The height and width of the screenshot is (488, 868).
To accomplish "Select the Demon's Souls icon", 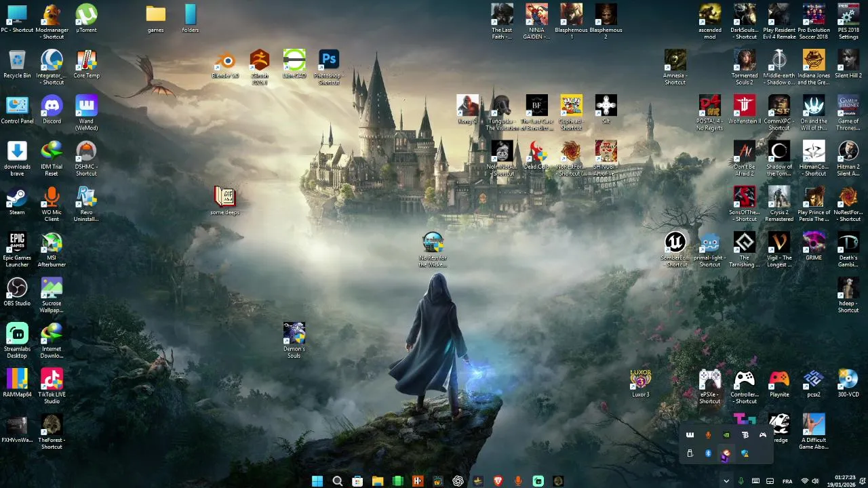I will tap(294, 340).
